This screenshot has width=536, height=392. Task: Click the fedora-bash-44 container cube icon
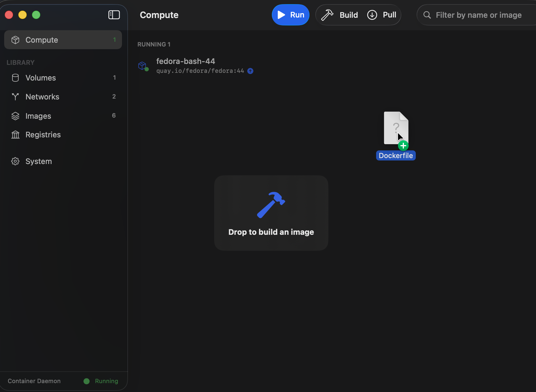(x=143, y=66)
